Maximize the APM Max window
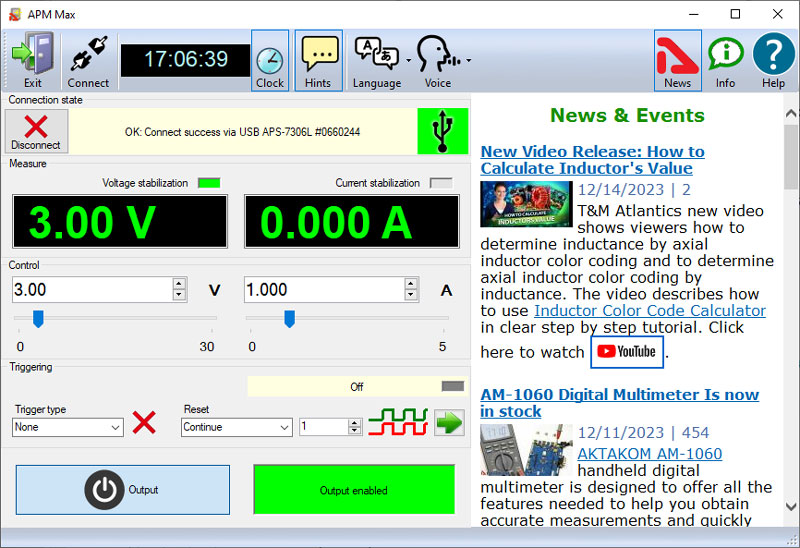 click(x=735, y=14)
